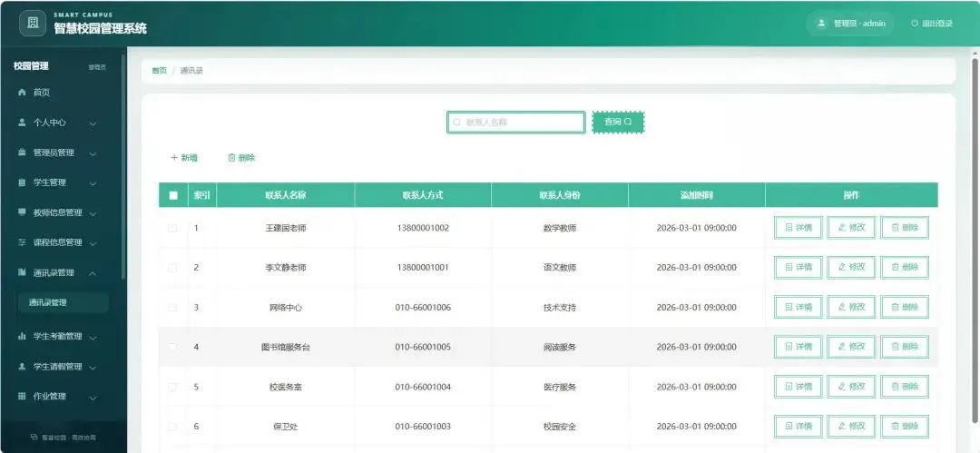
Task: Click the 新增 add button
Action: (x=184, y=158)
